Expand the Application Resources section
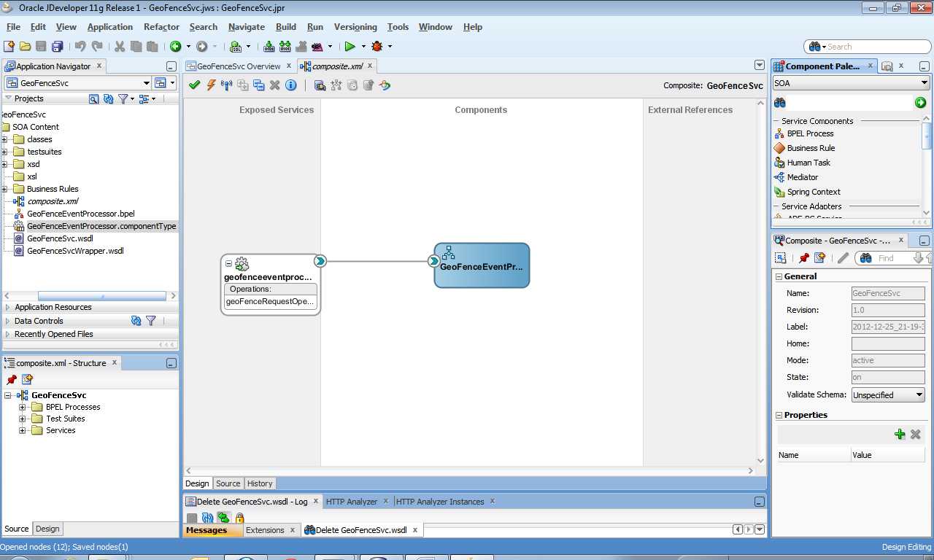 (8, 307)
